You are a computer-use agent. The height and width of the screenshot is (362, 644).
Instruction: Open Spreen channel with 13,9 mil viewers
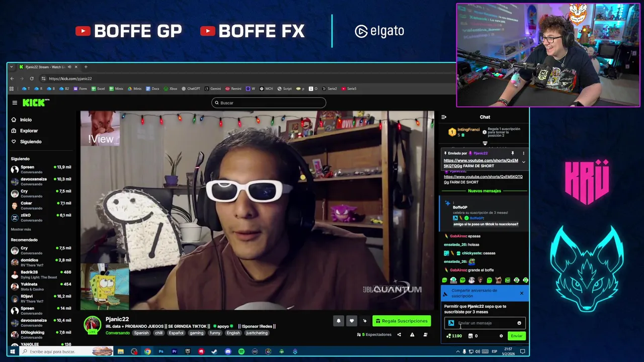pos(40,169)
